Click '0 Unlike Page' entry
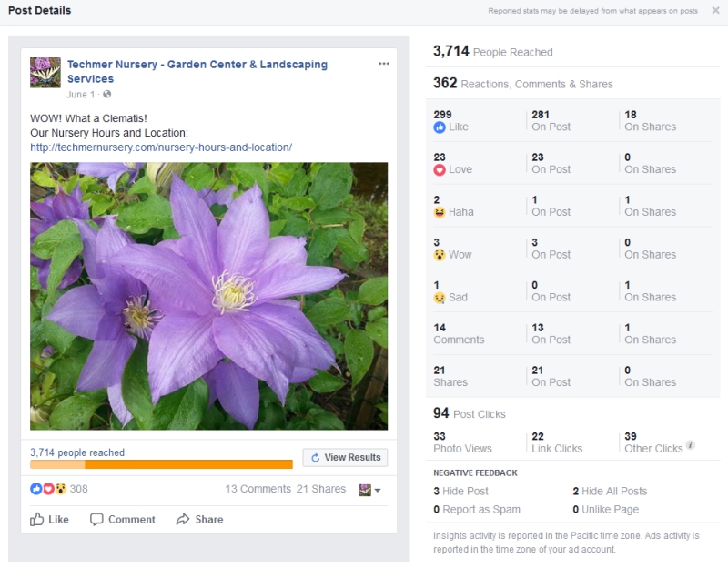This screenshot has height=569, width=728. pos(605,510)
